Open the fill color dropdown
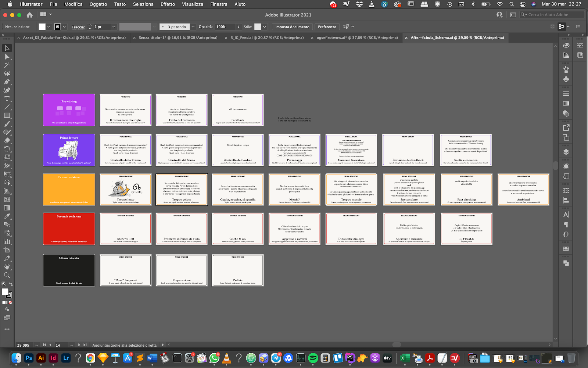 coord(49,27)
